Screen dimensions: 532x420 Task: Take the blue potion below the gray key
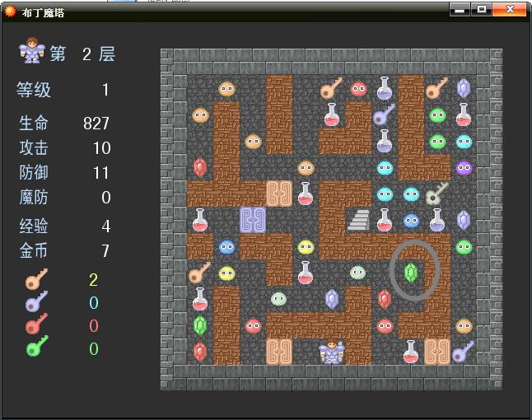pyautogui.click(x=437, y=221)
